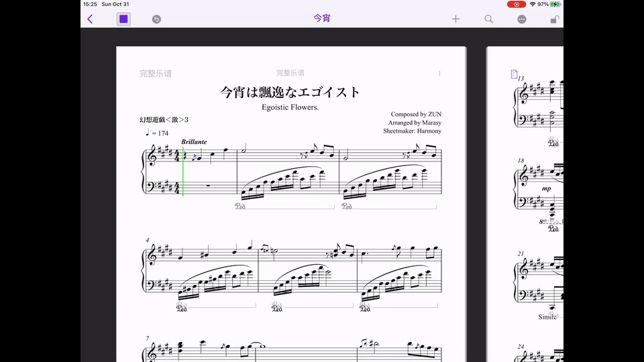Tap the document title 今宵 in toolbar
The image size is (644, 362).
point(321,19)
